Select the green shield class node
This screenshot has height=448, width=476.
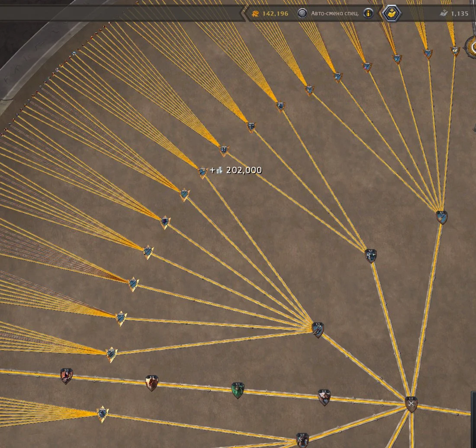tap(238, 390)
